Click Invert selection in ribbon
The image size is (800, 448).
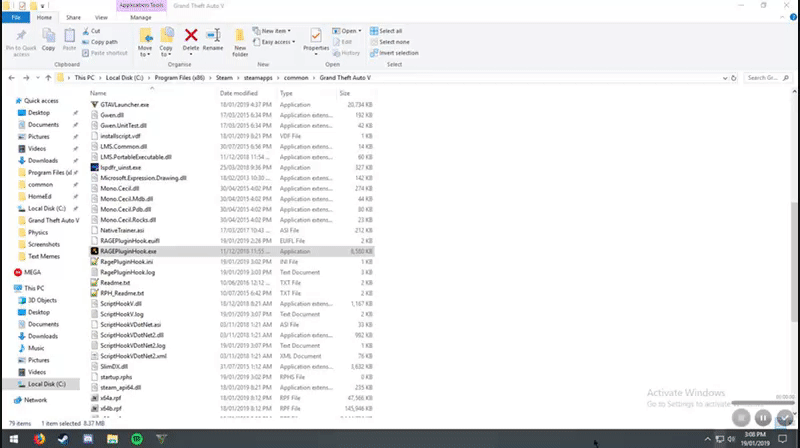394,53
